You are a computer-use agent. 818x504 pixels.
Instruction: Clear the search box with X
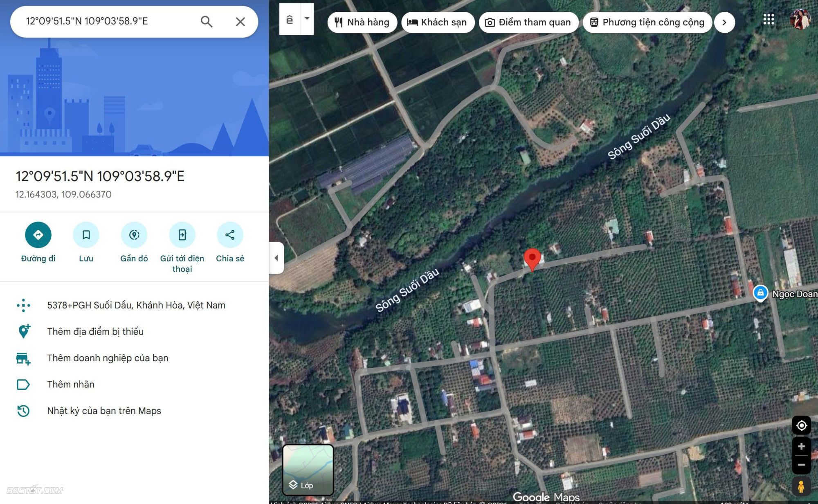(240, 22)
